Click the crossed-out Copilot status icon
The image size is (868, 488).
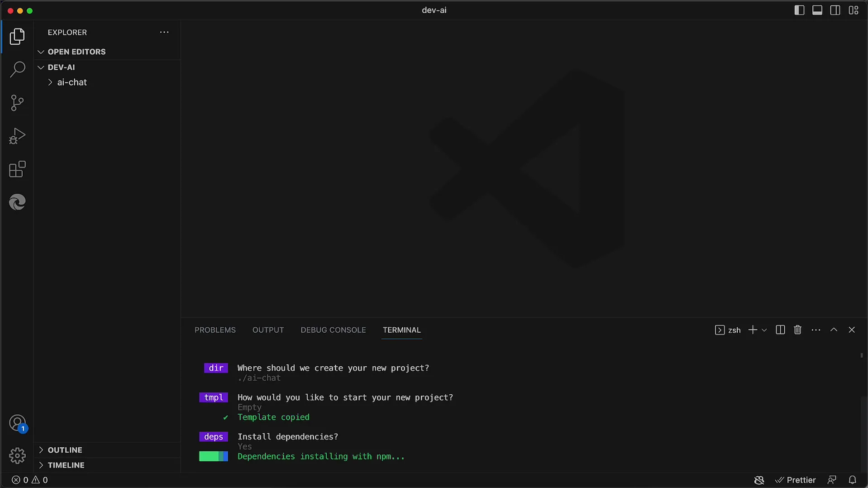coord(759,480)
